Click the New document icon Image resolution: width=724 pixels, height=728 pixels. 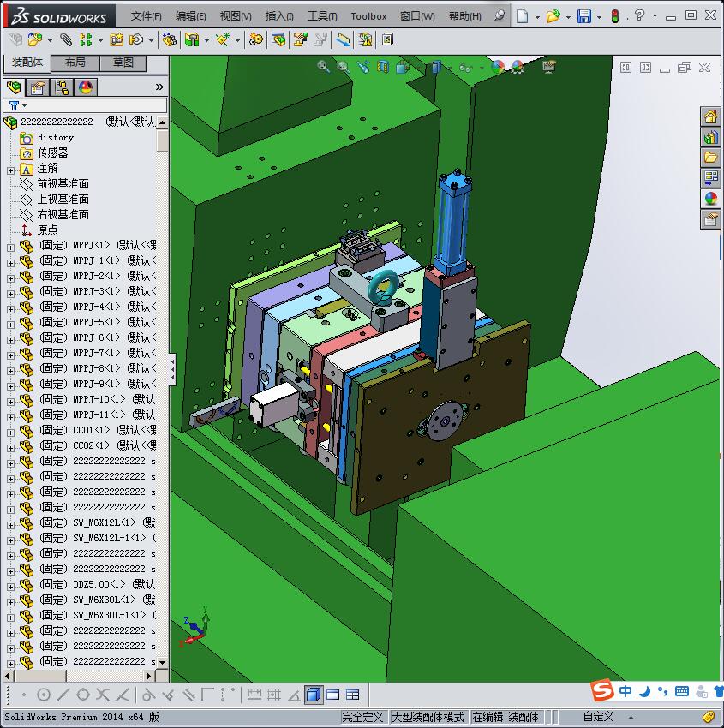(523, 16)
